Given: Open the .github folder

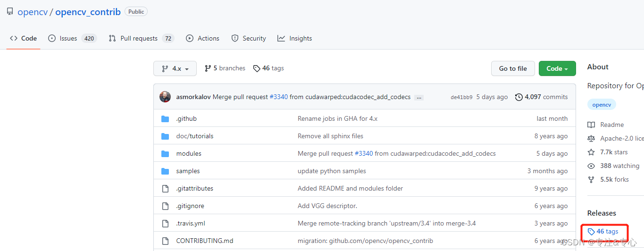Looking at the screenshot, I should pyautogui.click(x=186, y=118).
